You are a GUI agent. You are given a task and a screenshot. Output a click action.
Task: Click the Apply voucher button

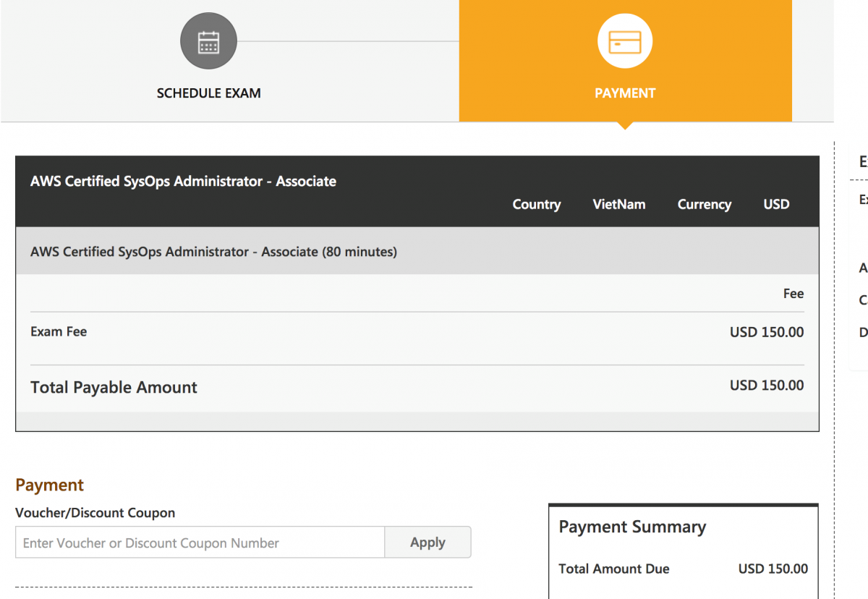tap(427, 543)
